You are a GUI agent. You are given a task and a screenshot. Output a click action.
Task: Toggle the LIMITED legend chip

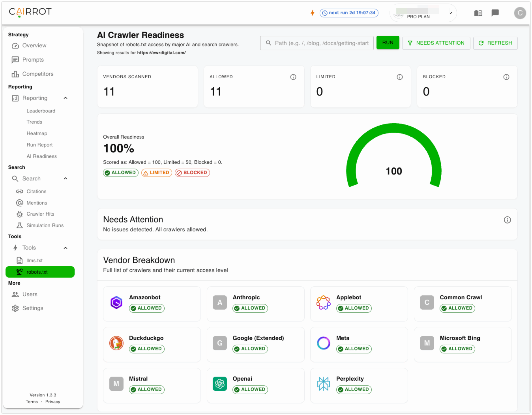pos(156,173)
